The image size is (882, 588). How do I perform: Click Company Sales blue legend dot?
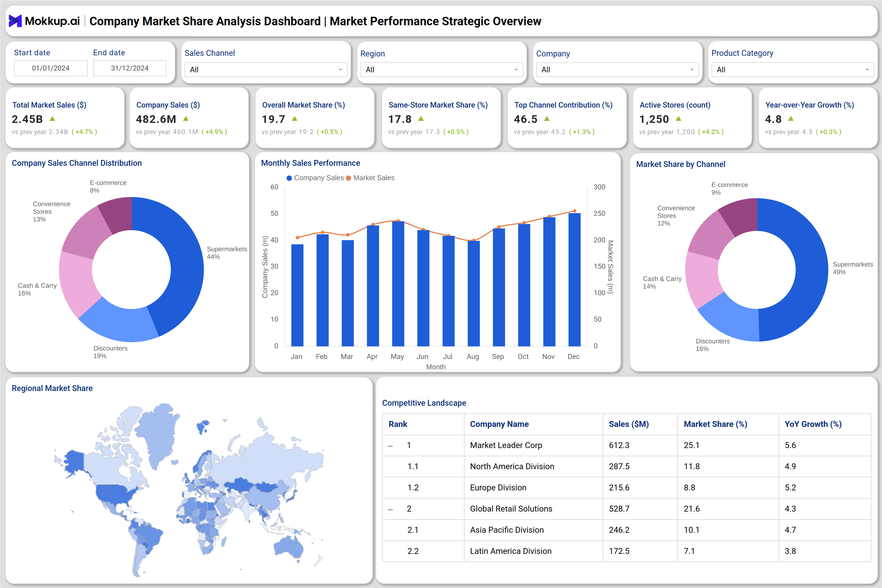pos(289,178)
